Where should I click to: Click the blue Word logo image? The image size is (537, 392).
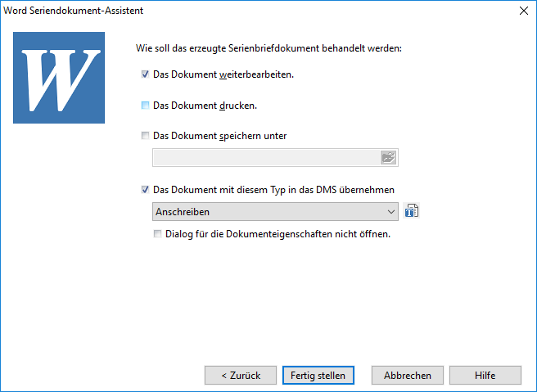(x=59, y=78)
